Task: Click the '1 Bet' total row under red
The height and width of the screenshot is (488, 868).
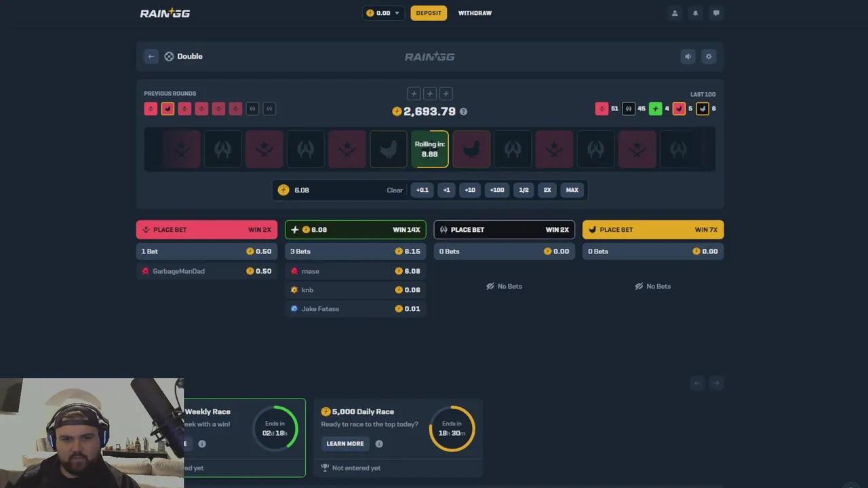Action: pos(207,251)
